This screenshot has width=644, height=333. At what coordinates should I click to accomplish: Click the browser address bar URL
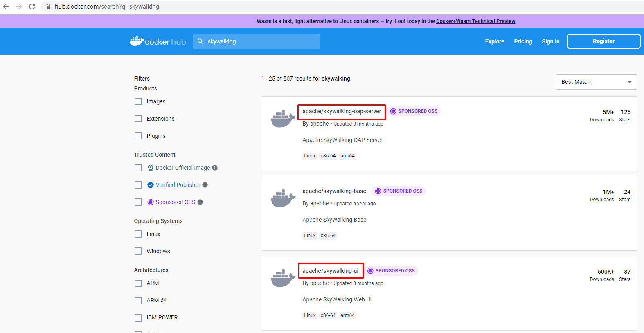point(107,7)
